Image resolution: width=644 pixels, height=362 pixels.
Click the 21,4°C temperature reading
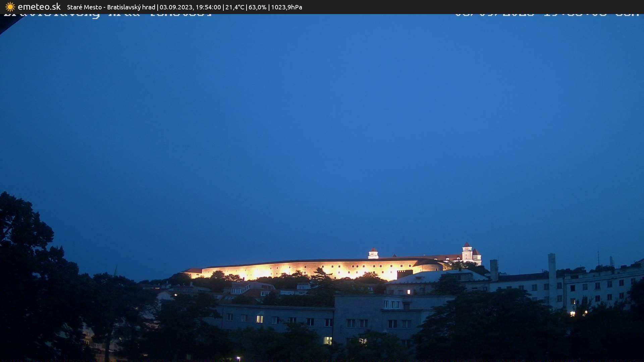pyautogui.click(x=235, y=7)
